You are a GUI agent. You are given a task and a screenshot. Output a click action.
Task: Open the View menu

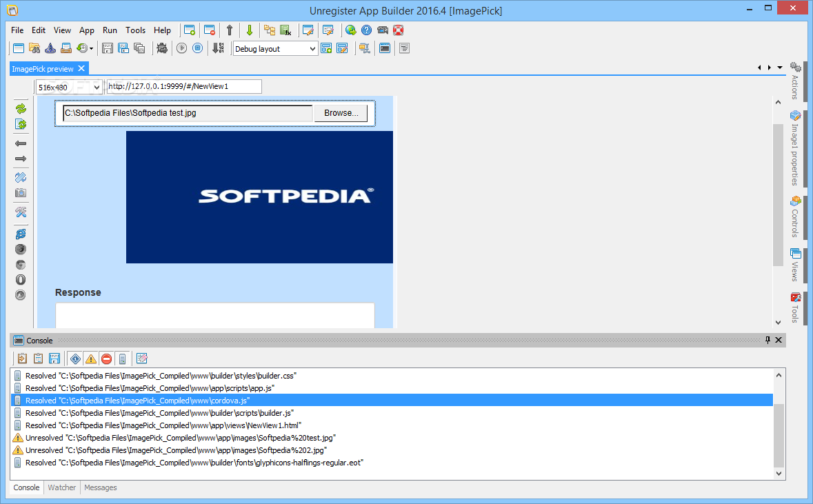[x=62, y=30]
